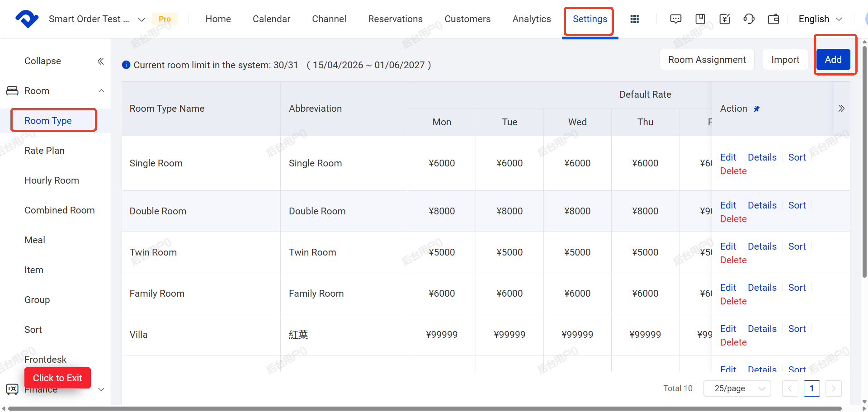The height and width of the screenshot is (412, 868).
Task: Select Item in sidebar
Action: (34, 270)
